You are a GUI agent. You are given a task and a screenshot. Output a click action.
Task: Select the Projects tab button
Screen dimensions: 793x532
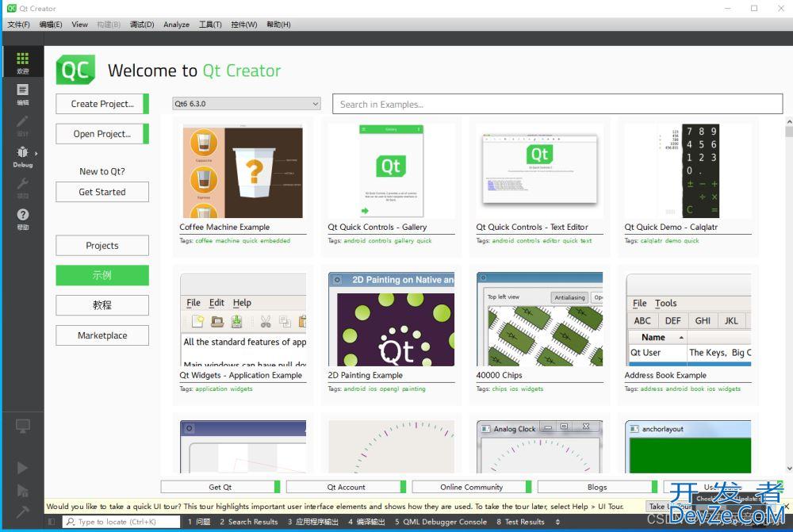(102, 245)
